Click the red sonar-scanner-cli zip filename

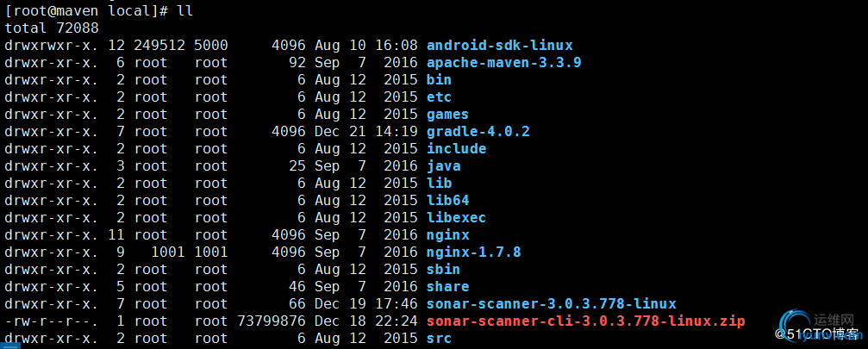[585, 321]
